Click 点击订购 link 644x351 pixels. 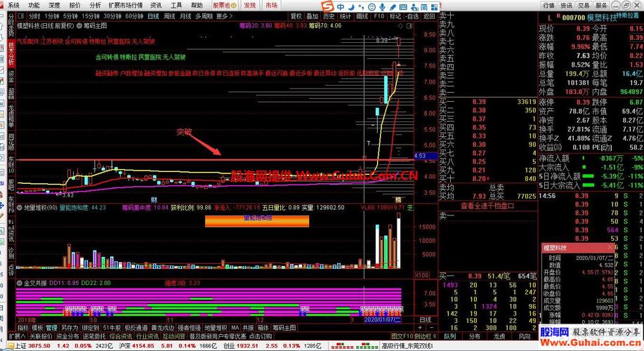click(x=261, y=336)
